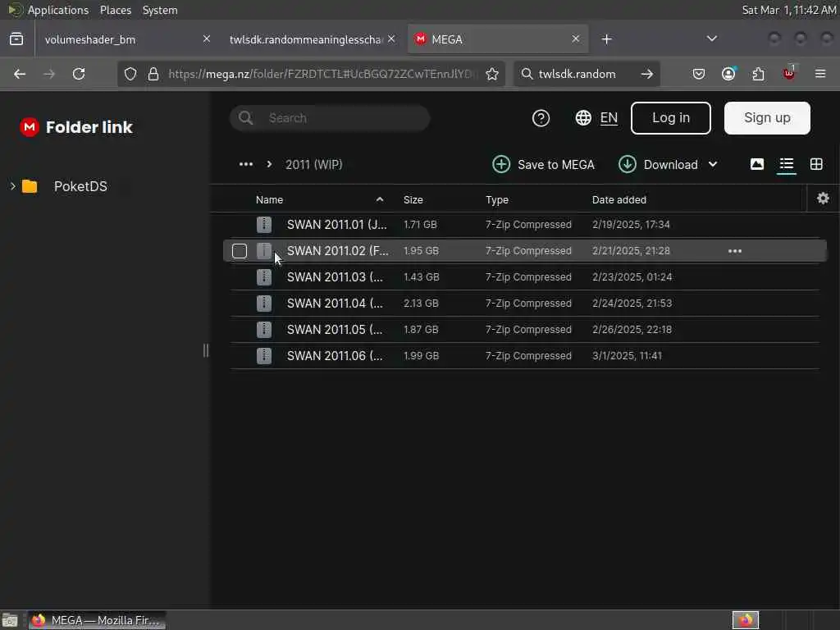Click archive icon of SWAN 2011.01
Viewport: 840px width, 630px height.
pos(263,225)
